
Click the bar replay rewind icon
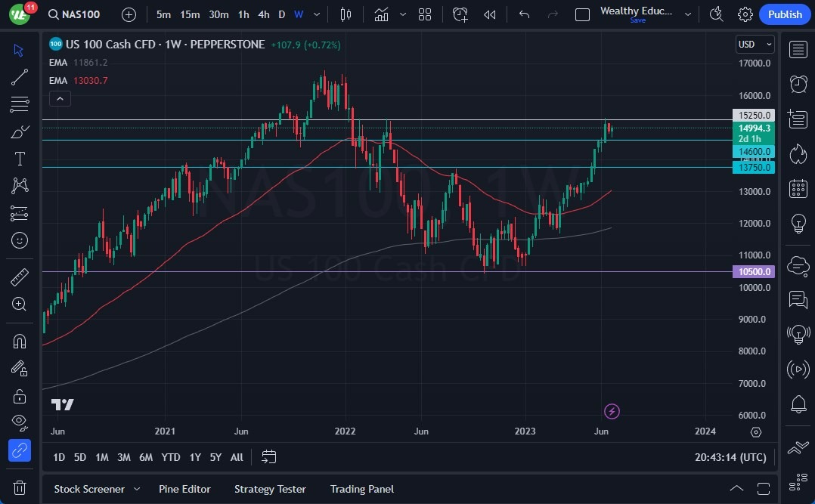point(490,14)
